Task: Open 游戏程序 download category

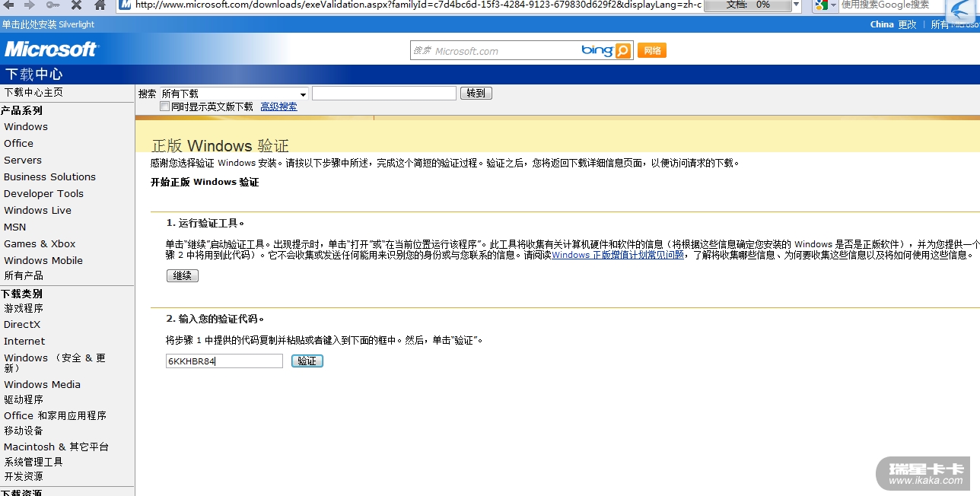Action: pos(24,308)
